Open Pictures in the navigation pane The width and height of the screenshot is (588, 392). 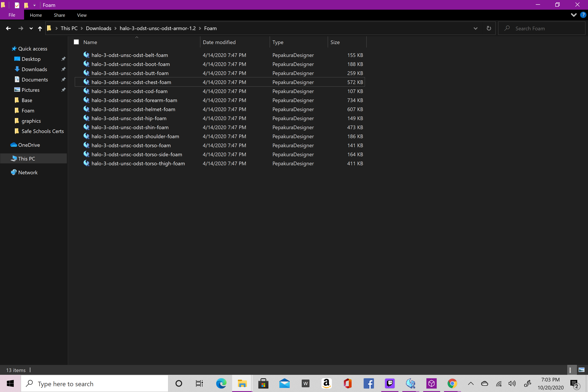[31, 90]
